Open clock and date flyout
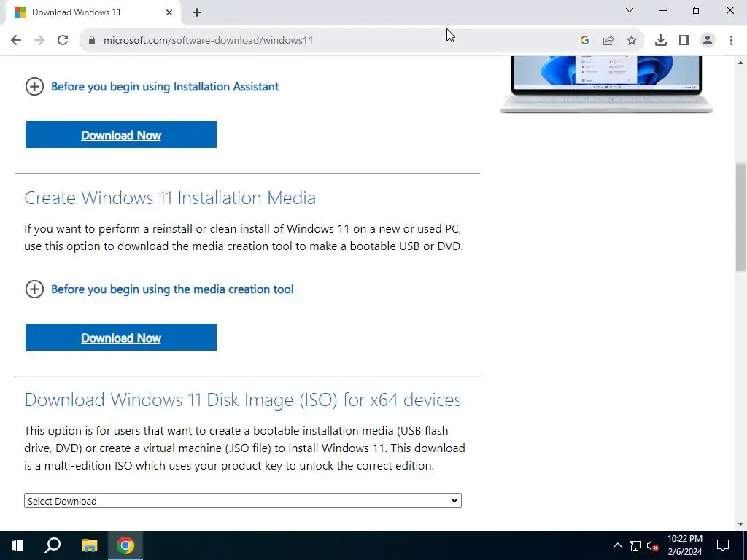This screenshot has width=747, height=560. click(684, 545)
